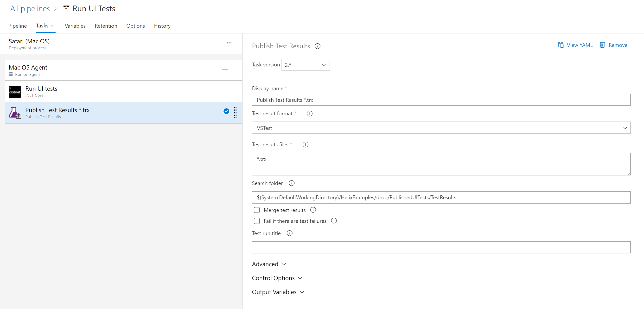Expand the Control Options section
Screen dimensions: 644x309
click(277, 278)
